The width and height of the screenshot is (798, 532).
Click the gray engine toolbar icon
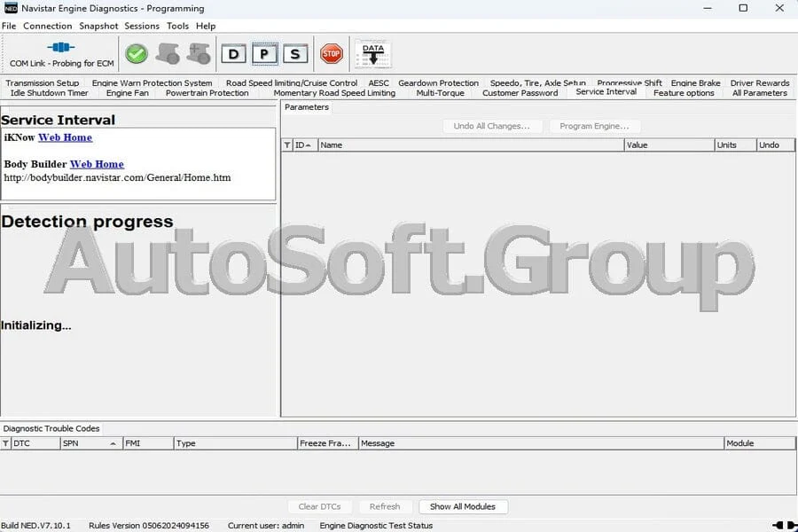(x=168, y=53)
